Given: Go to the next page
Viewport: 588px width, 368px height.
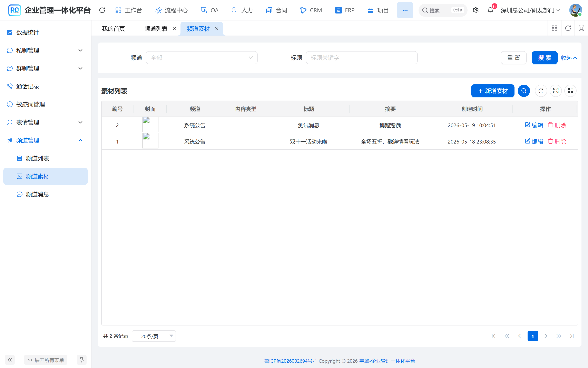Looking at the screenshot, I should (x=546, y=336).
